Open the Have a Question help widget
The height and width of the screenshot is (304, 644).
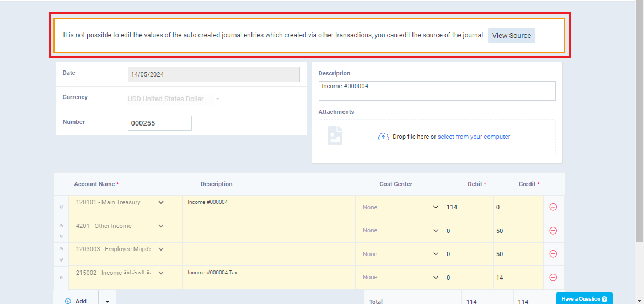click(x=584, y=298)
